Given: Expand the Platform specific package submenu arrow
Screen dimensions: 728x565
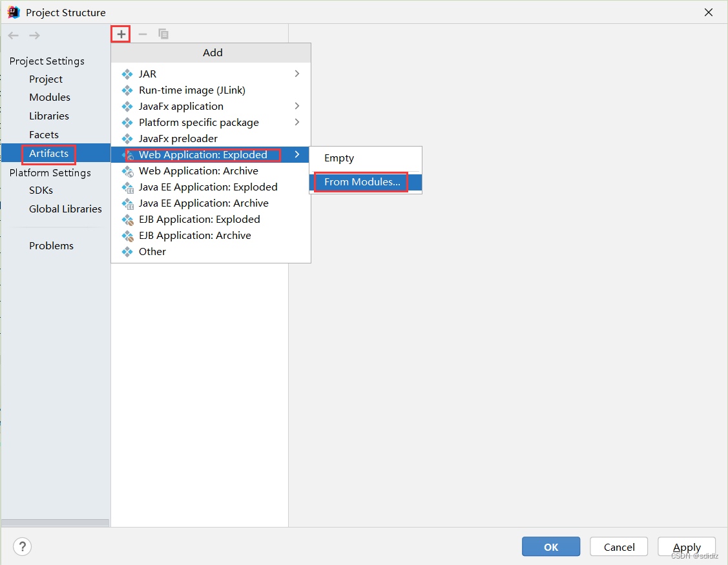Looking at the screenshot, I should click(x=297, y=122).
